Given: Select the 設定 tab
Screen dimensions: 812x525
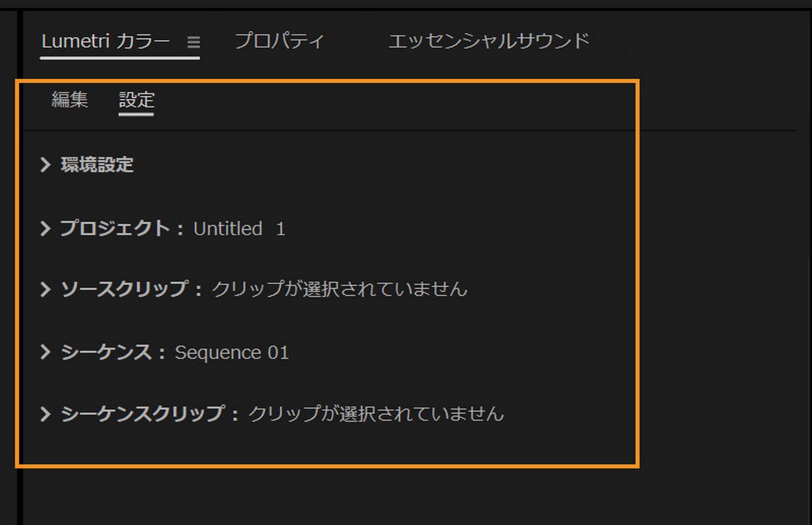Looking at the screenshot, I should click(x=136, y=100).
